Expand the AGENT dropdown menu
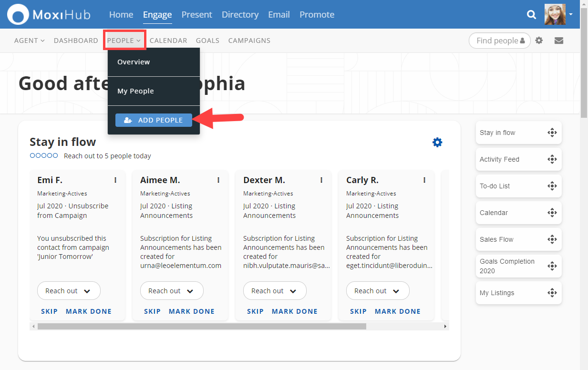This screenshot has height=370, width=588. pos(29,41)
